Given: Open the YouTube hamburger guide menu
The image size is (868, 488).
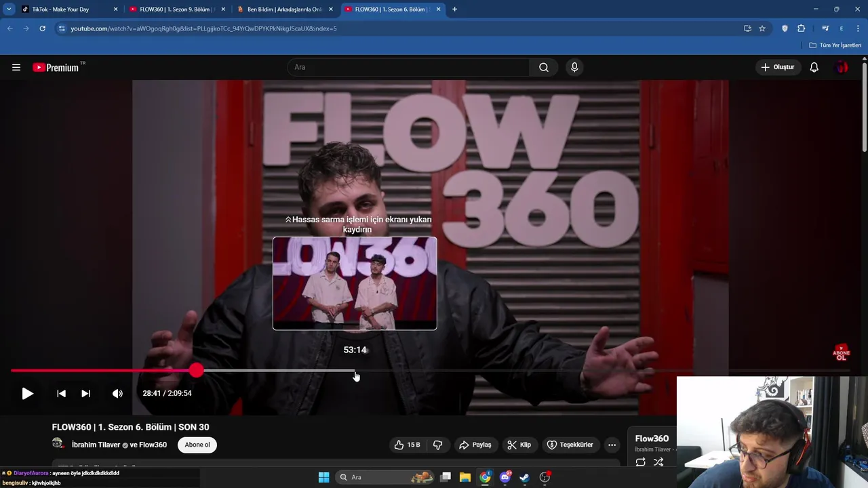Looking at the screenshot, I should (16, 67).
